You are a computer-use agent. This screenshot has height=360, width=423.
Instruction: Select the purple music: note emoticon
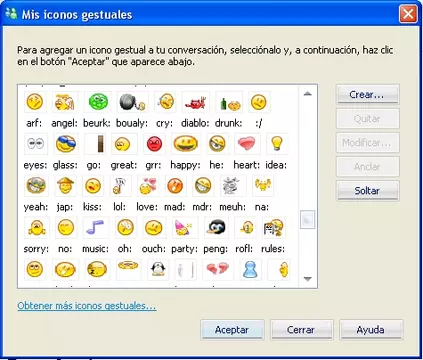coord(95,228)
